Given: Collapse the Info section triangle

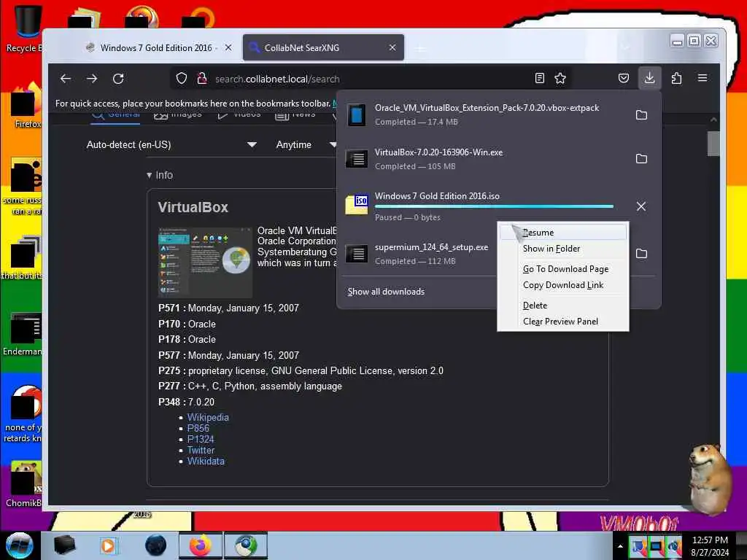Looking at the screenshot, I should point(149,175).
